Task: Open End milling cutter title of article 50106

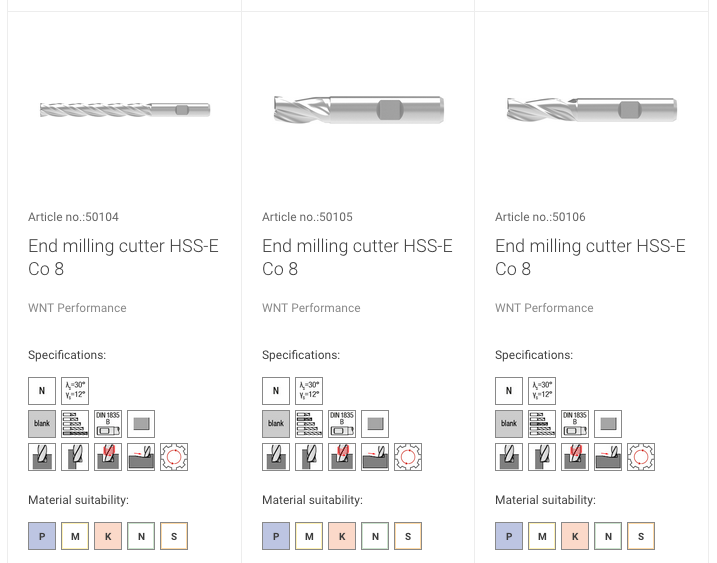Action: (x=590, y=257)
